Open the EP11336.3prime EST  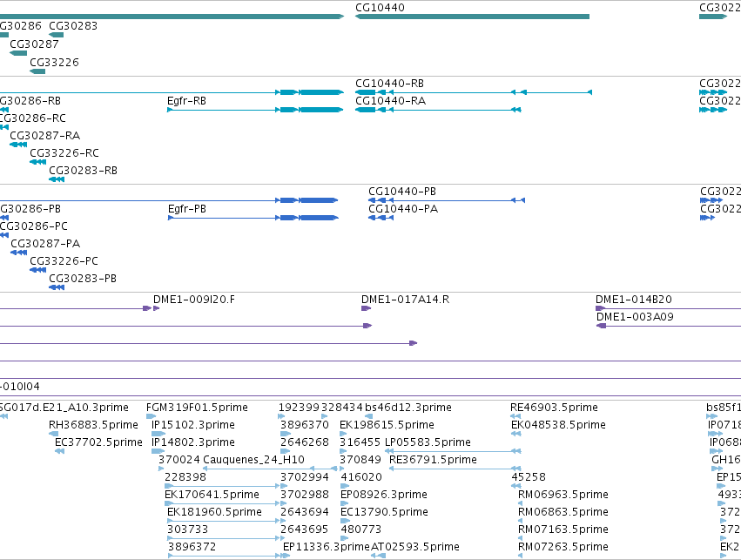[x=286, y=556]
